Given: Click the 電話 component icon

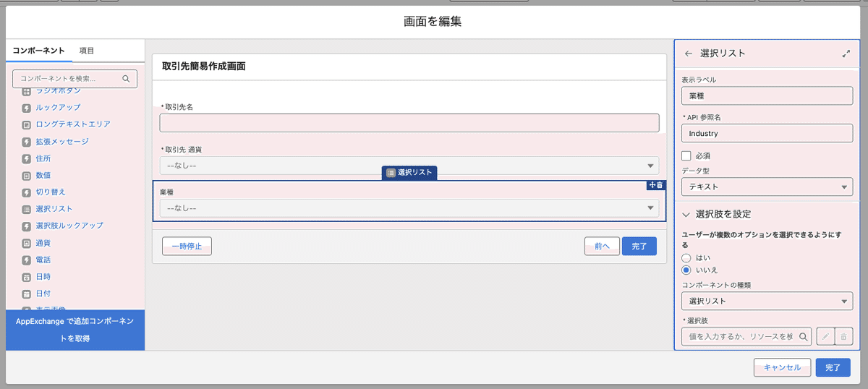Looking at the screenshot, I should coord(26,260).
